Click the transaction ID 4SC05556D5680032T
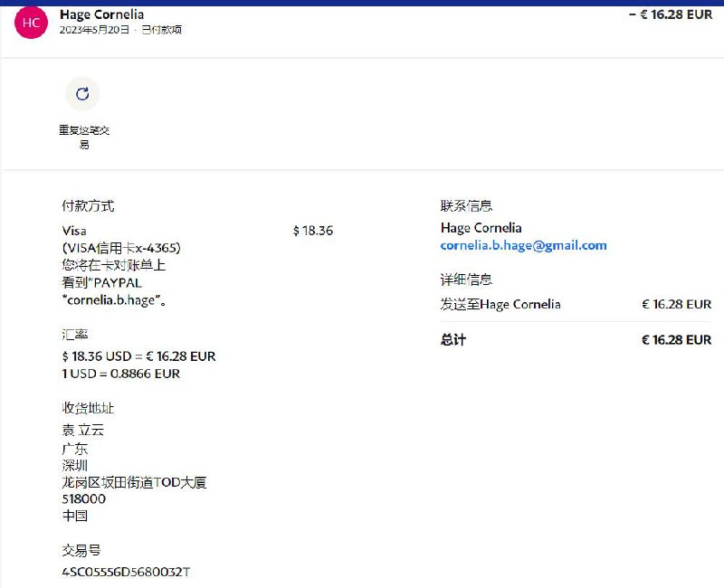The height and width of the screenshot is (588, 724). click(126, 572)
